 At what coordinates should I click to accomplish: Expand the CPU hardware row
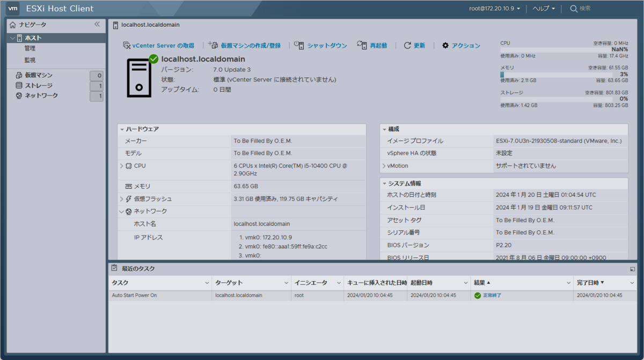[122, 166]
